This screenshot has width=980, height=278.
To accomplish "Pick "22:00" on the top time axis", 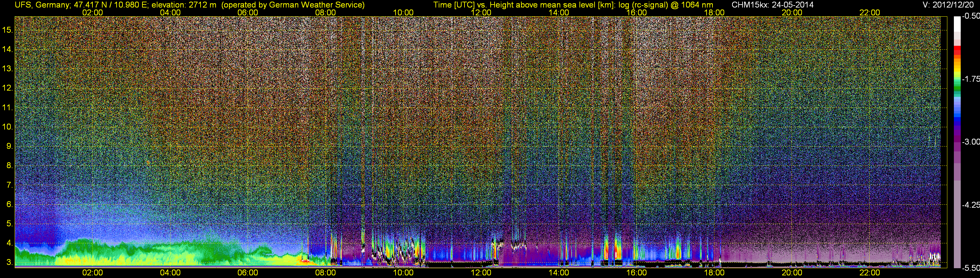I will [x=870, y=12].
